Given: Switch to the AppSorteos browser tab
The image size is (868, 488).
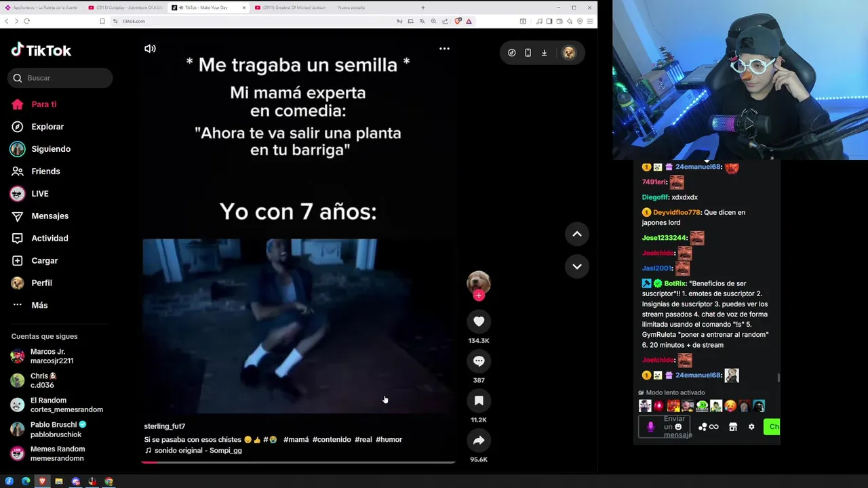Looking at the screenshot, I should tap(41, 7).
